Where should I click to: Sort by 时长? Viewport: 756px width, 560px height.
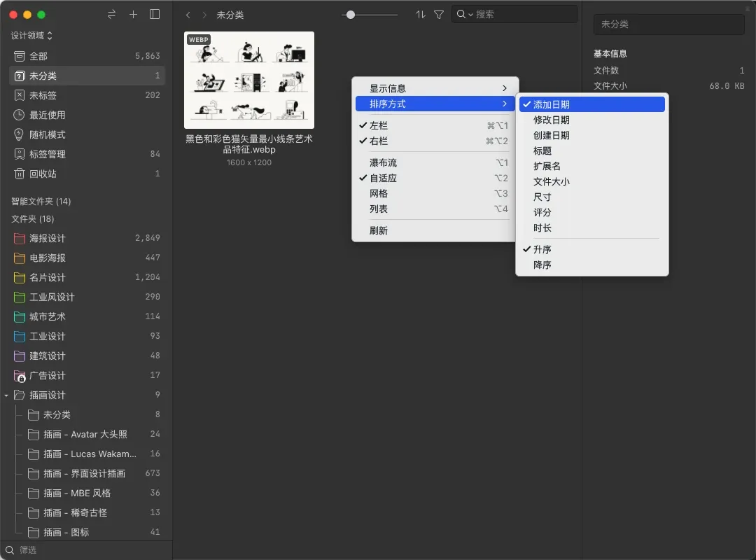point(592,228)
